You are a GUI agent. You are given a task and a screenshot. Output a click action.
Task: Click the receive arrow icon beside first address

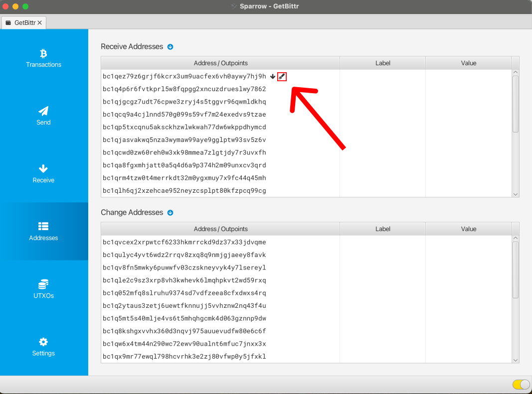coord(273,76)
